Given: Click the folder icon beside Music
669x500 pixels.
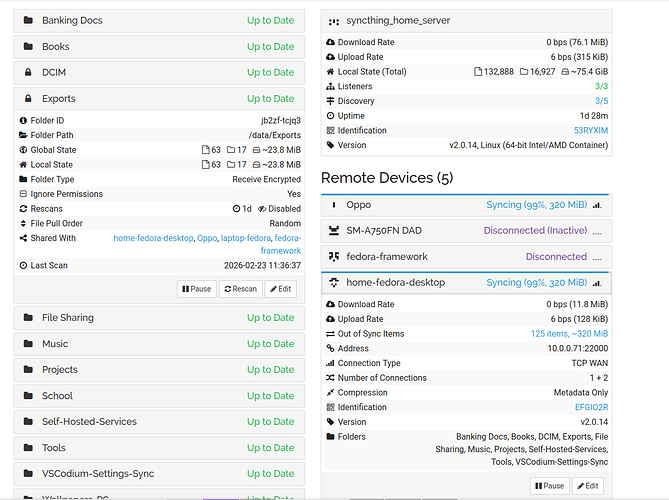Looking at the screenshot, I should [x=28, y=344].
